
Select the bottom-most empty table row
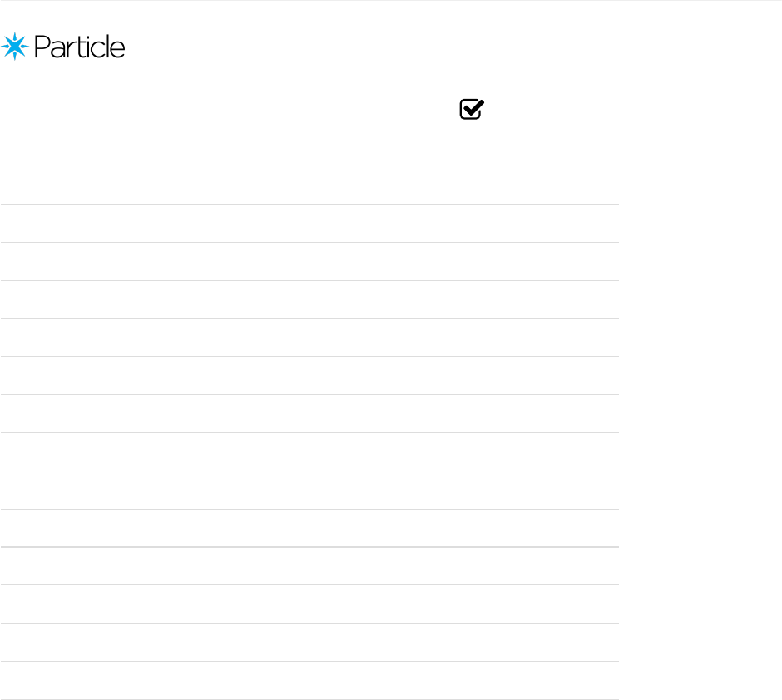(x=309, y=681)
